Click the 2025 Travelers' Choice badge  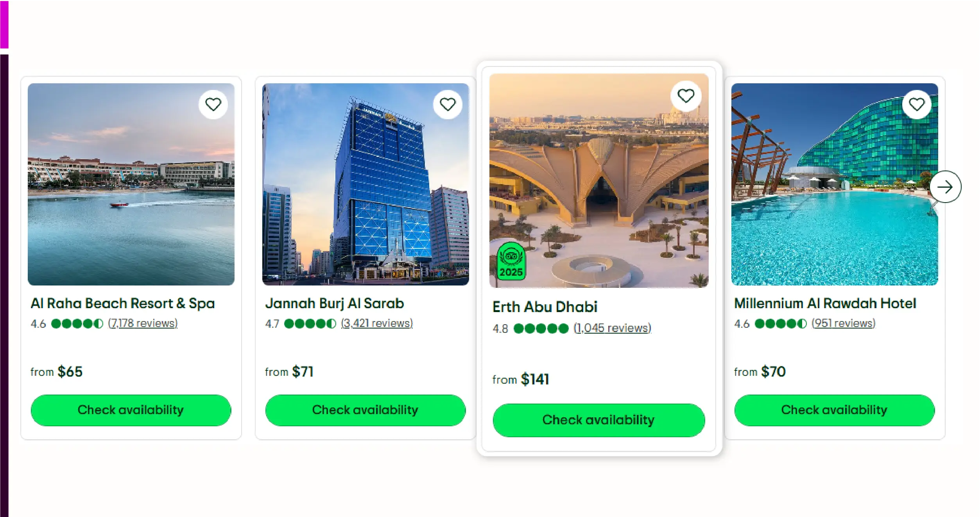point(511,261)
